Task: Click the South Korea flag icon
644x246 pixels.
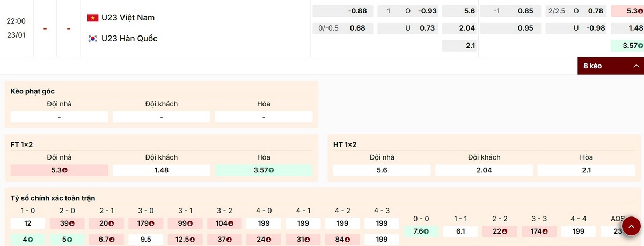Action: pyautogui.click(x=93, y=39)
